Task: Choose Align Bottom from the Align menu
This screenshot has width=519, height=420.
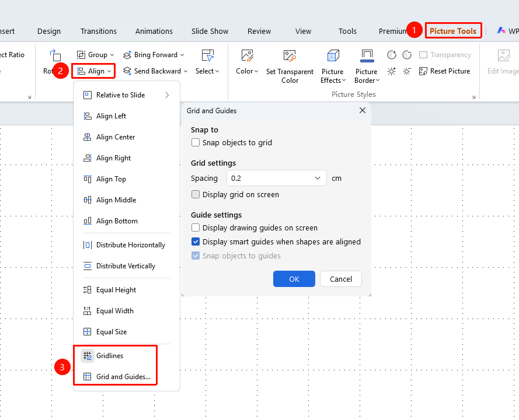Action: coord(127,221)
